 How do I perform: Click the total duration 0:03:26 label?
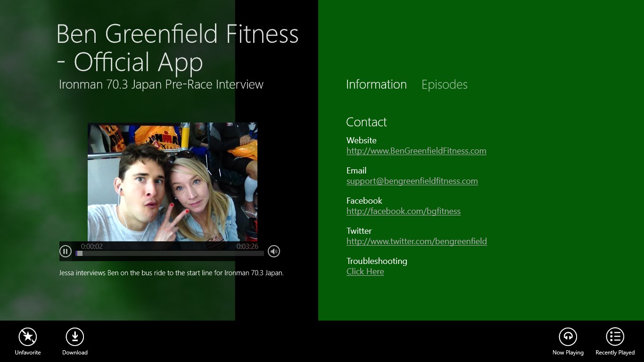tap(248, 246)
